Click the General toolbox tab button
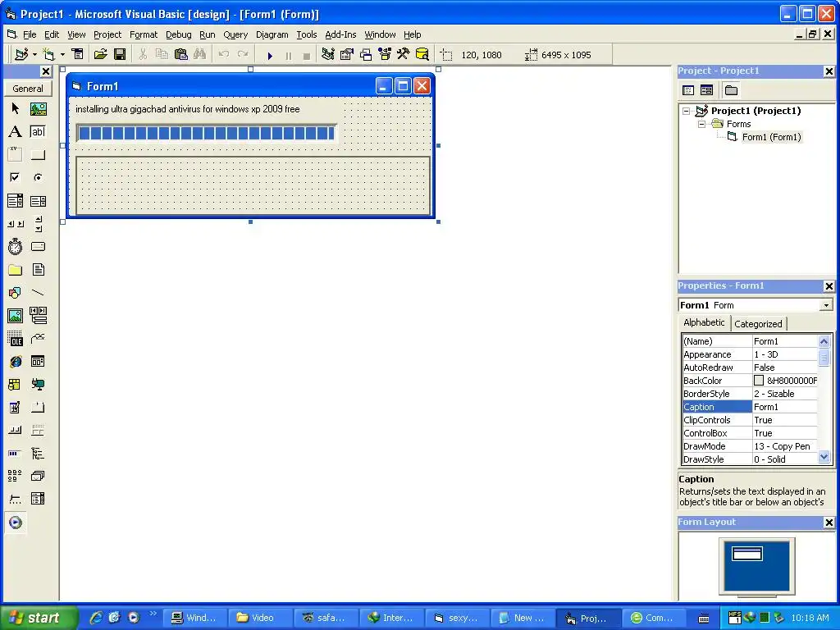This screenshot has height=630, width=840. [28, 89]
